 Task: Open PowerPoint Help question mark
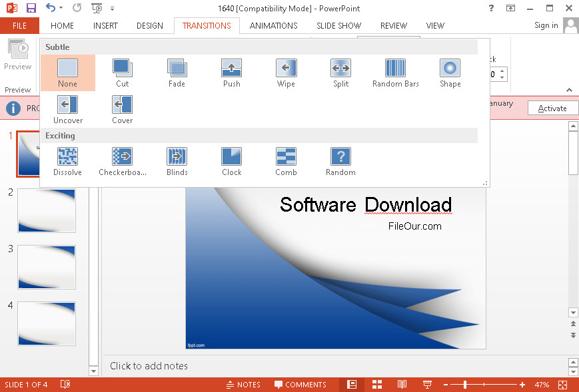(x=491, y=8)
